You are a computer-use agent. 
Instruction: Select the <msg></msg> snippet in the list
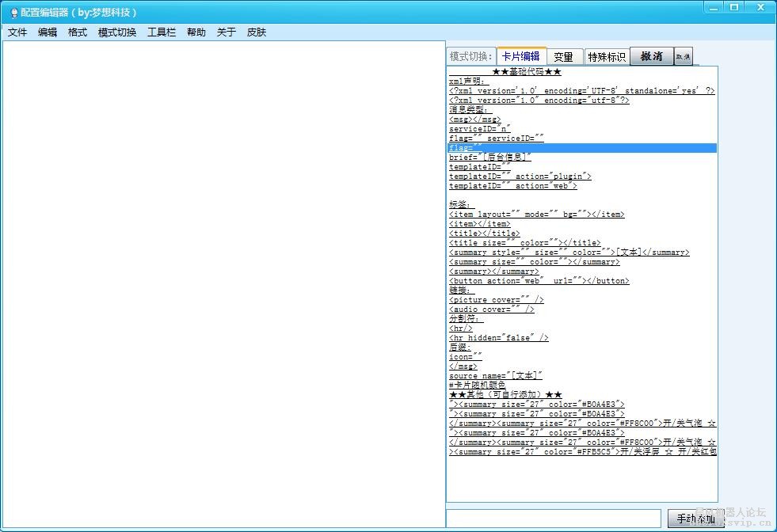[x=475, y=120]
